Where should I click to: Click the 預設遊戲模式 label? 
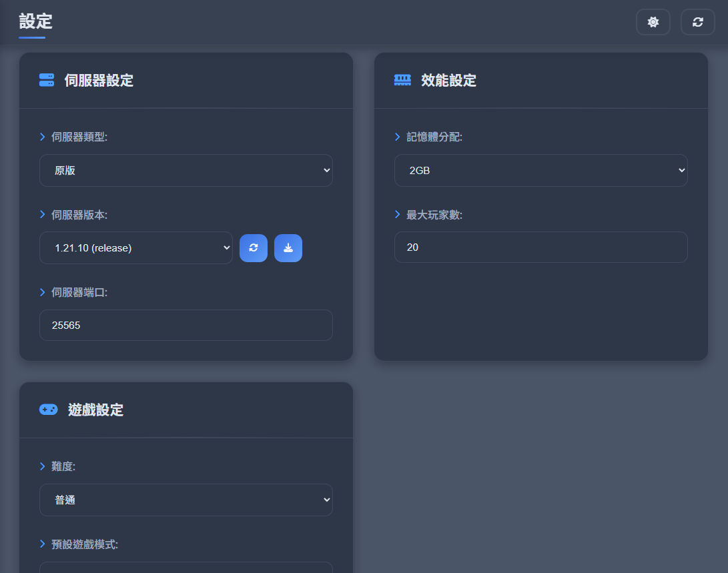(85, 544)
